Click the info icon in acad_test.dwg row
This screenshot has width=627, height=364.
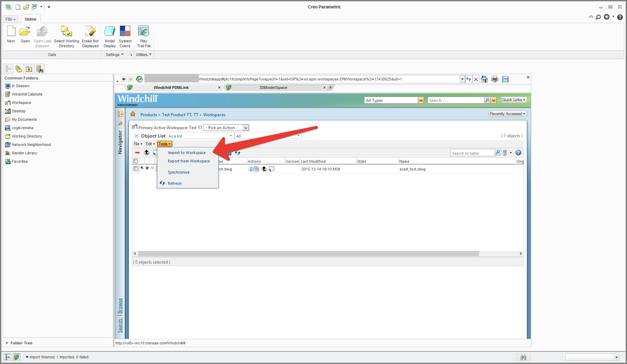[251, 169]
